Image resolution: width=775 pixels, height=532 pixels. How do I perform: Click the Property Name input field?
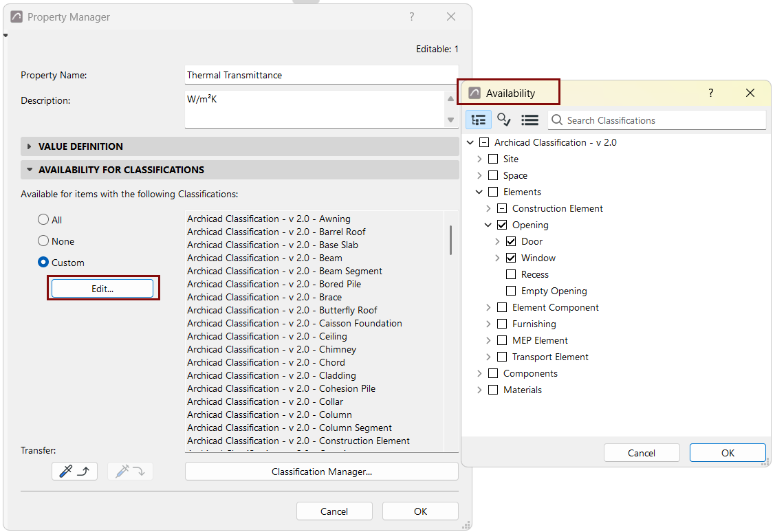click(322, 75)
